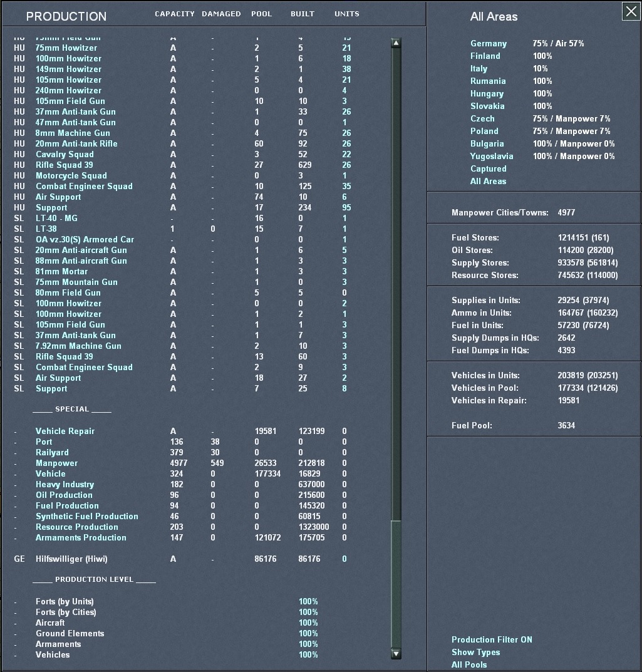Click Forts (by Cities) 100% level
This screenshot has height=672, width=642.
(x=308, y=612)
